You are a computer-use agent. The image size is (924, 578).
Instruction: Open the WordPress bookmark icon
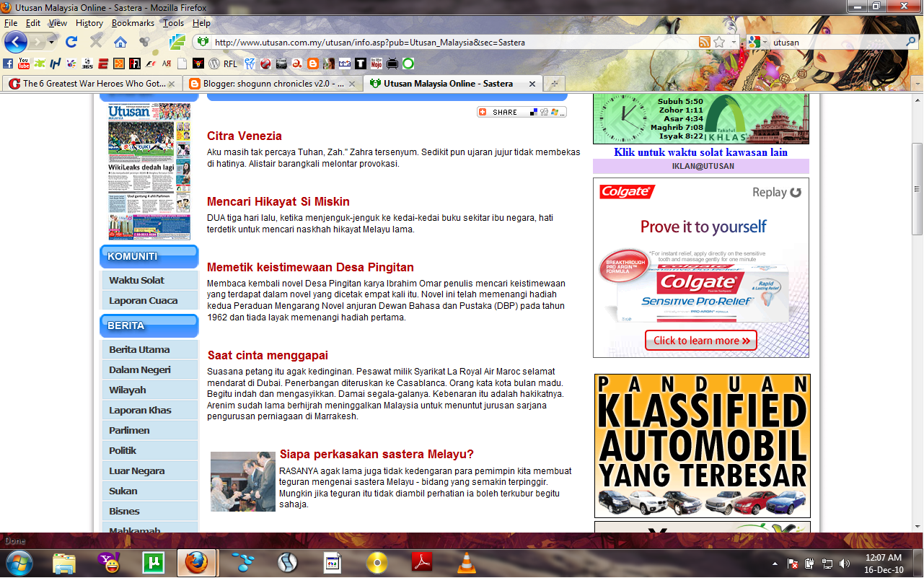[x=214, y=64]
